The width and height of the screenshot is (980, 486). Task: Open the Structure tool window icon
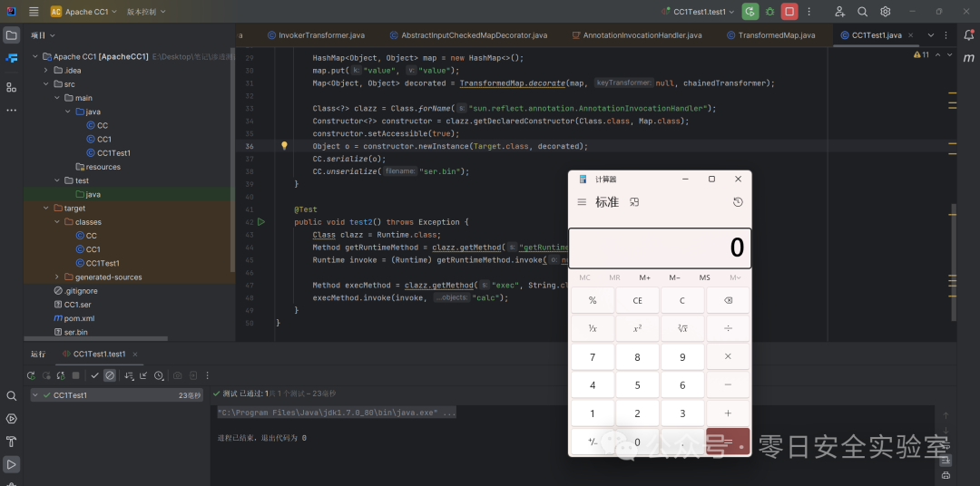coord(11,87)
